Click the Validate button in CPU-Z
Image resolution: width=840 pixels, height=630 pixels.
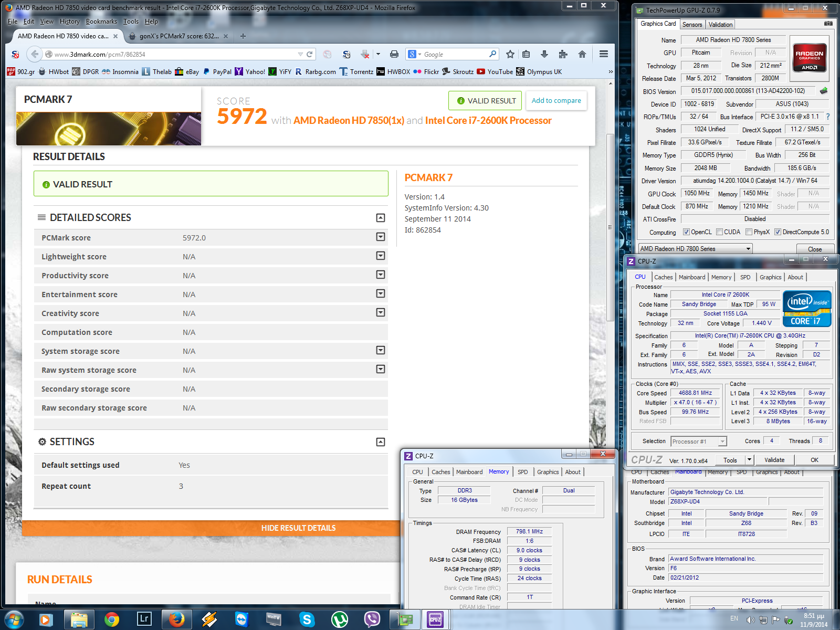click(x=774, y=460)
